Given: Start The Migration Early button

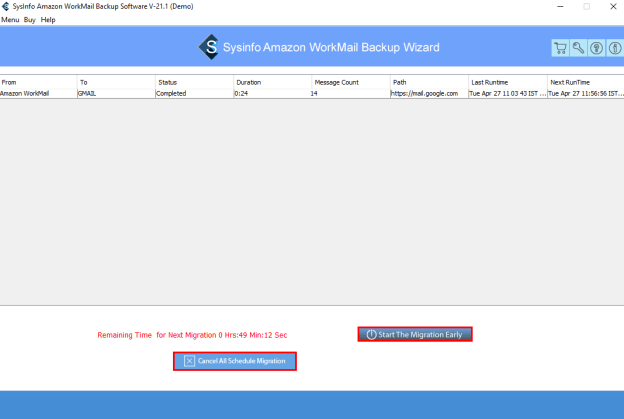Looking at the screenshot, I should click(x=415, y=334).
